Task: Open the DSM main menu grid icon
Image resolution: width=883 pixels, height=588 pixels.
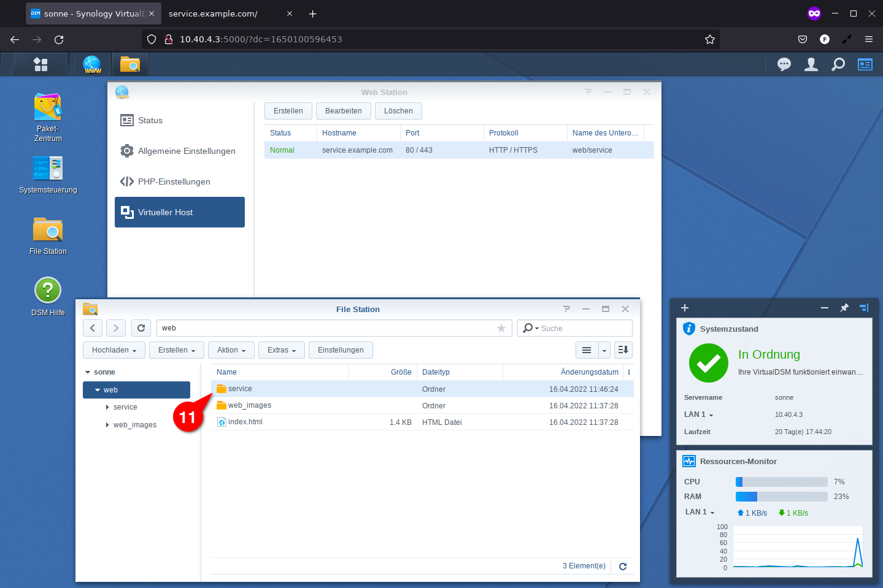Action: pos(40,64)
